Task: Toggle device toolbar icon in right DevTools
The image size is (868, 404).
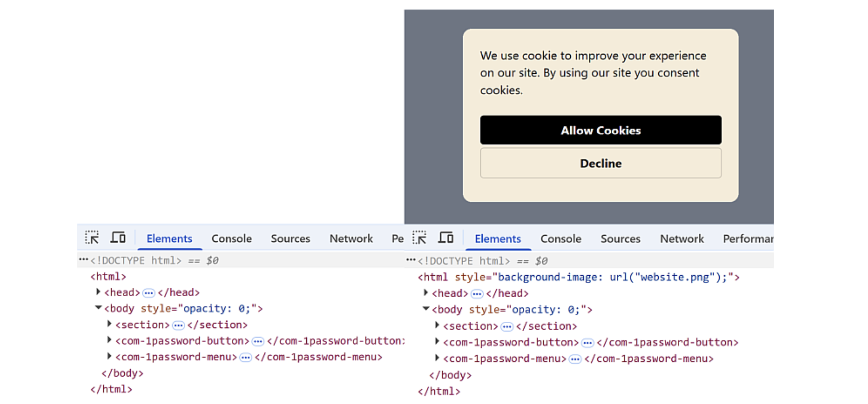Action: point(446,238)
